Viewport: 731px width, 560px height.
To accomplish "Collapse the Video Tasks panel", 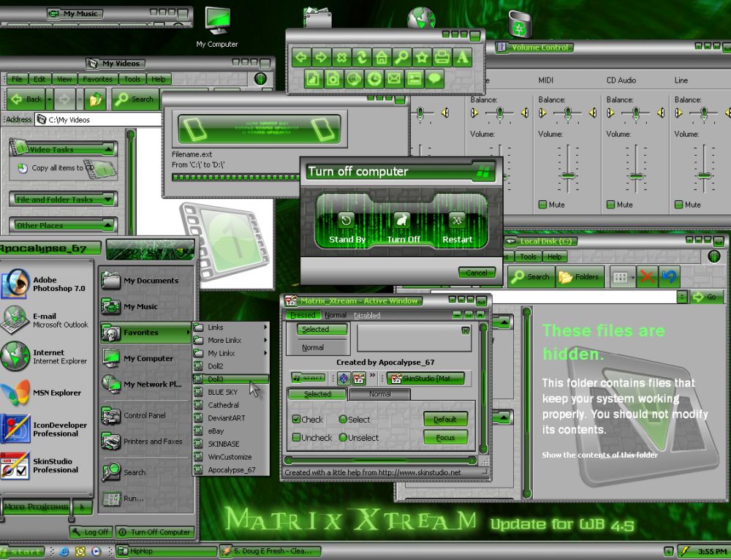I will coord(108,149).
